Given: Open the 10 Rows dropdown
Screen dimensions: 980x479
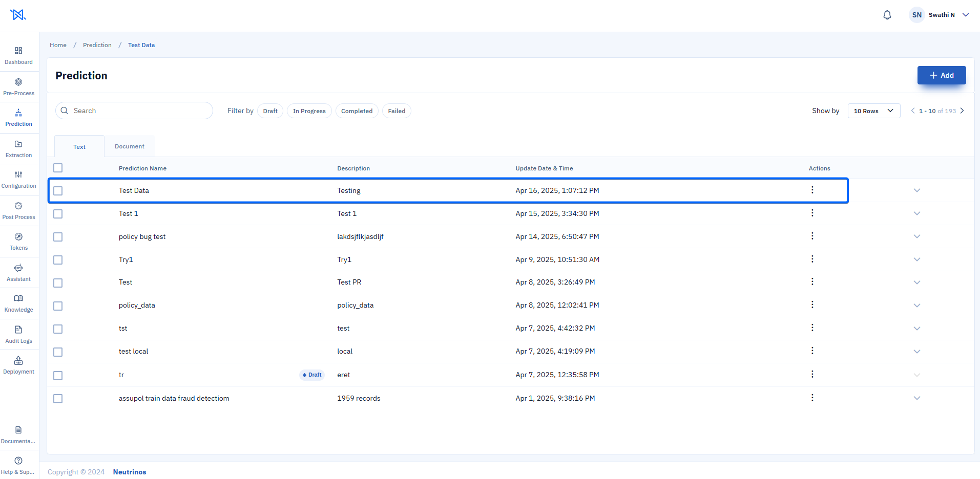Looking at the screenshot, I should (874, 111).
